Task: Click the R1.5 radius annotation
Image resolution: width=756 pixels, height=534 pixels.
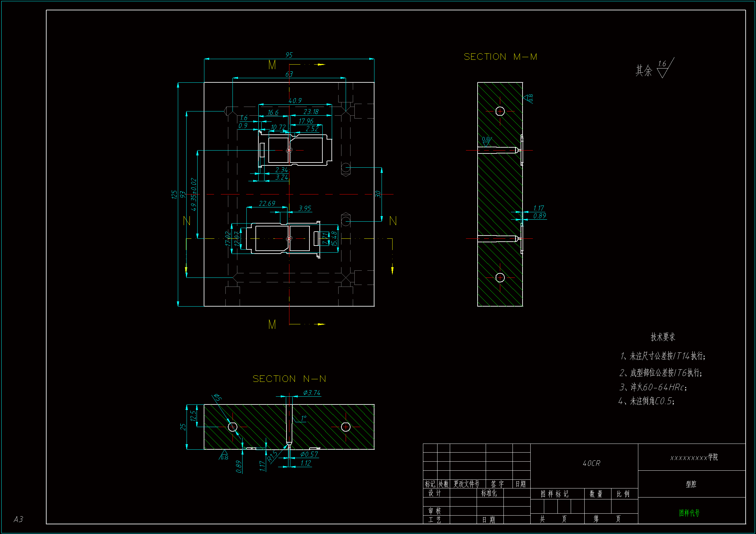Action: pyautogui.click(x=272, y=456)
